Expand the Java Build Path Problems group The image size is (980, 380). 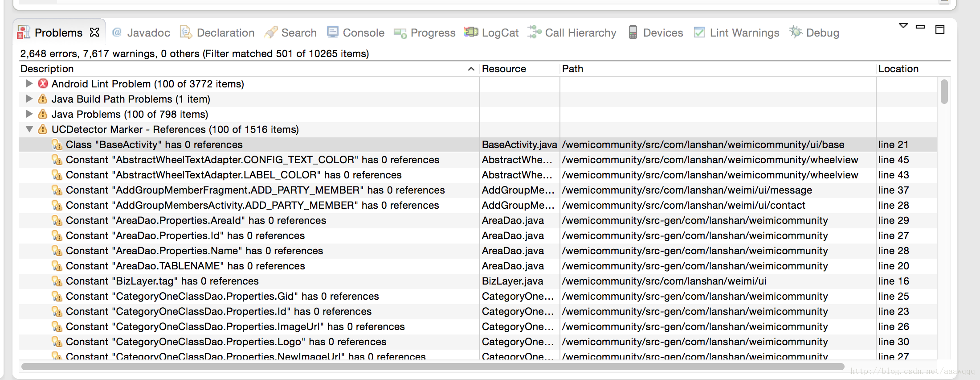(29, 99)
